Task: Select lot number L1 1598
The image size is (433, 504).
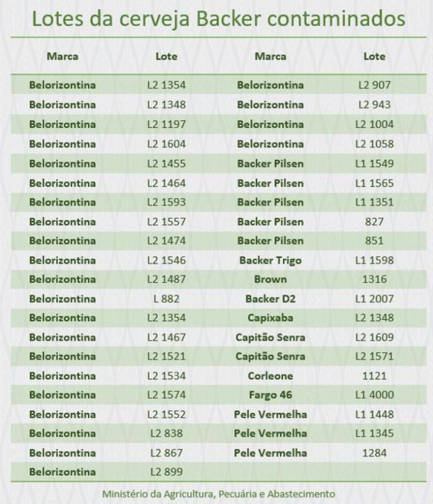Action: [x=374, y=260]
